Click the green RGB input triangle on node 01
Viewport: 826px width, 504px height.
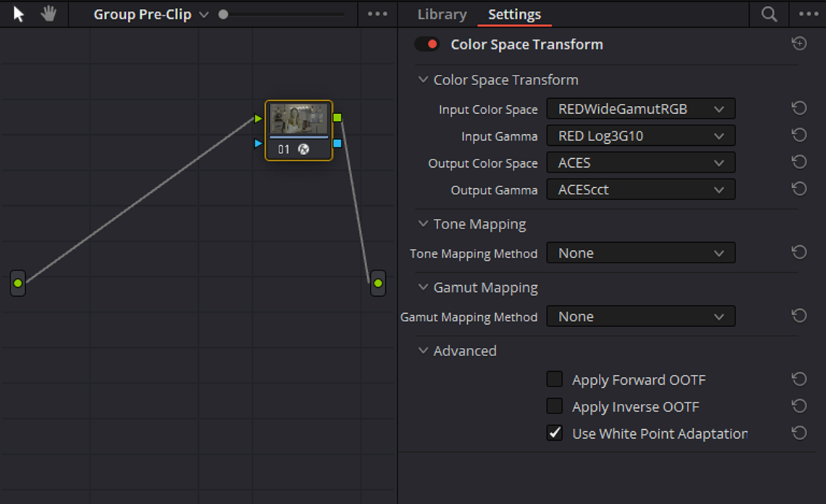click(x=258, y=119)
